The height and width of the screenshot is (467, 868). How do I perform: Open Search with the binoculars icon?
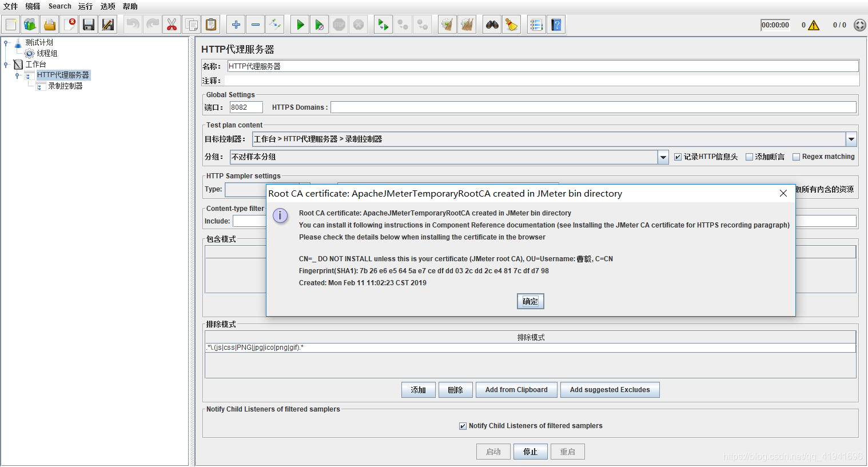click(492, 25)
